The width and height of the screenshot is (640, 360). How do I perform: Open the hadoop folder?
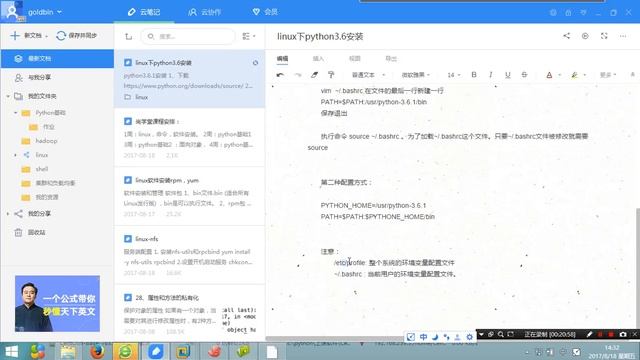pyautogui.click(x=46, y=141)
